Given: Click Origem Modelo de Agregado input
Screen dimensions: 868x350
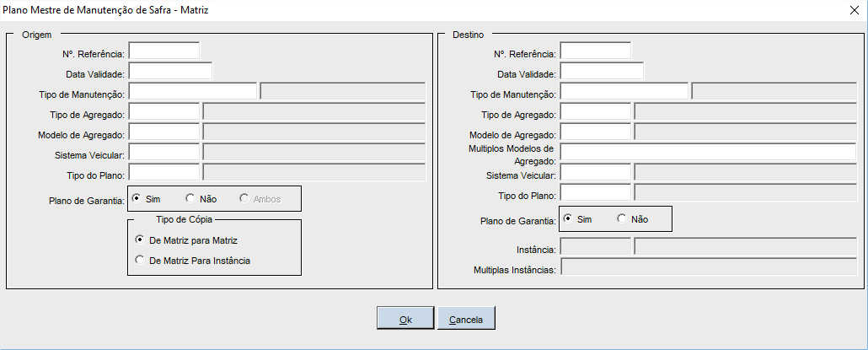Looking at the screenshot, I should 163,132.
